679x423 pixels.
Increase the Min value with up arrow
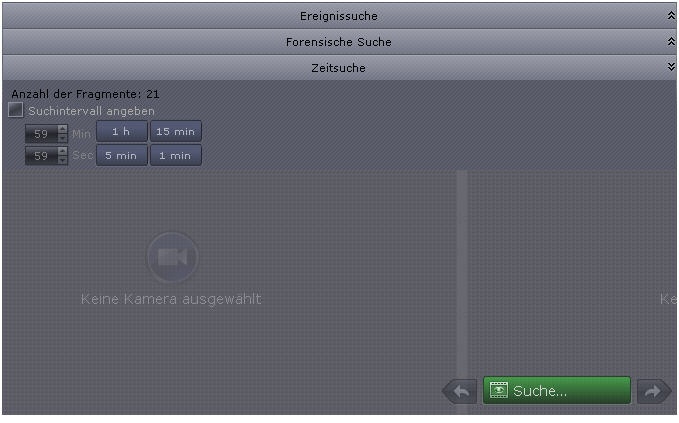click(63, 129)
